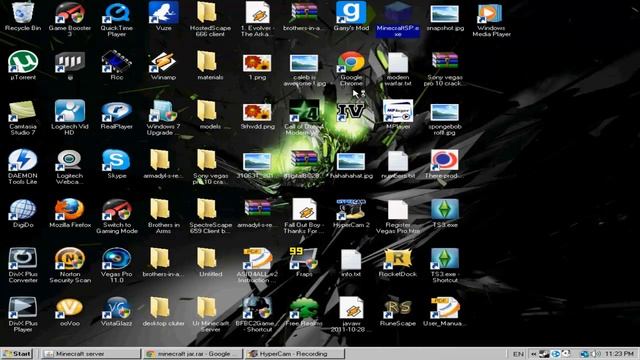
Task: Select the GTA IV shortcut icon
Action: (x=351, y=111)
